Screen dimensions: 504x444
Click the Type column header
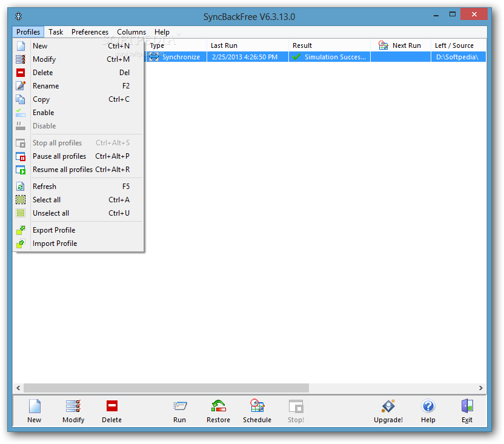point(176,45)
